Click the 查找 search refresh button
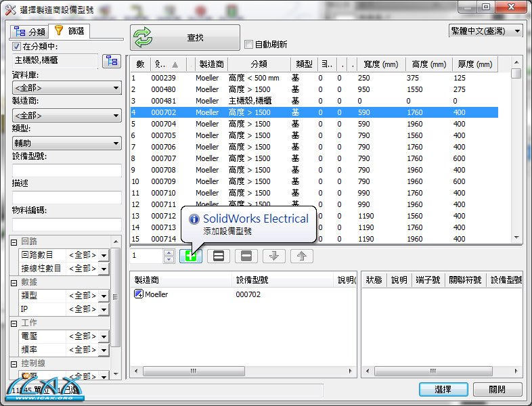Image resolution: width=532 pixels, height=406 pixels. (x=185, y=37)
